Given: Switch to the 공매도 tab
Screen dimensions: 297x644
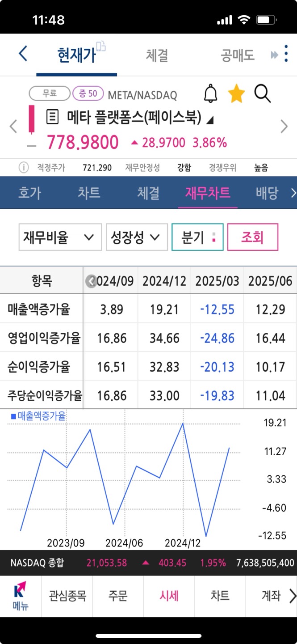Looking at the screenshot, I should coord(237,55).
